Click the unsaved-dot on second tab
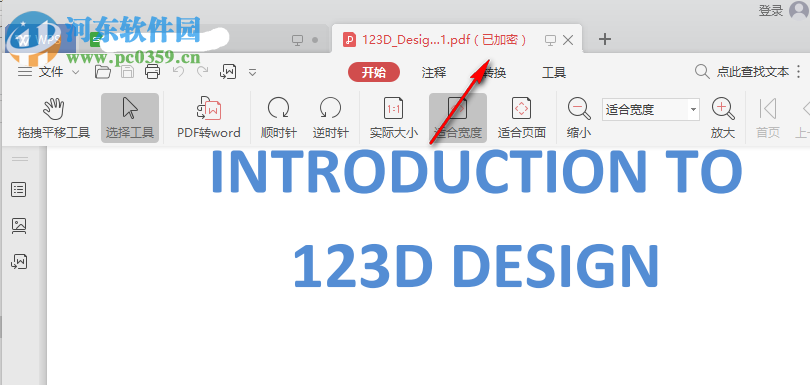Image resolution: width=810 pixels, height=385 pixels. tap(315, 40)
